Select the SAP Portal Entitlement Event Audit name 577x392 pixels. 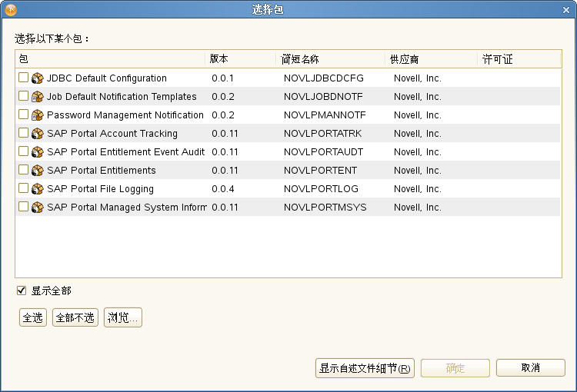coord(126,151)
